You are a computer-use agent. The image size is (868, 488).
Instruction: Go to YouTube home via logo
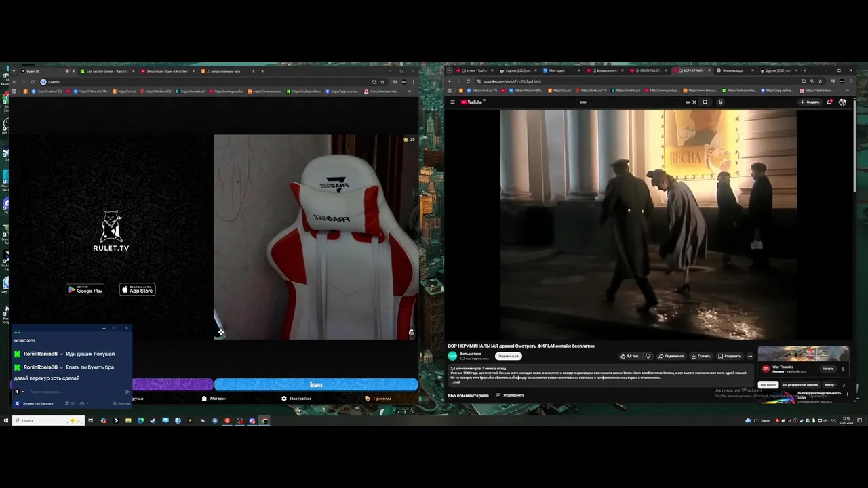click(471, 102)
